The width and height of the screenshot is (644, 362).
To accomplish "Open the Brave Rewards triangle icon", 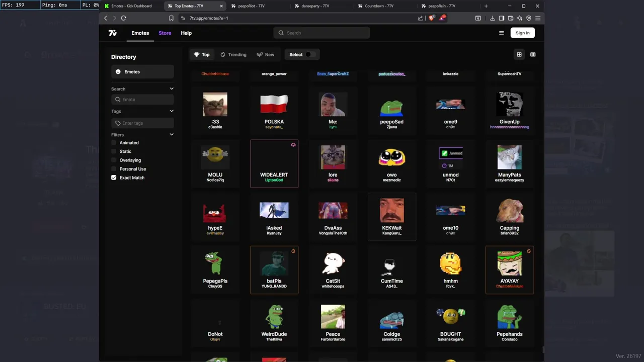I will (442, 18).
